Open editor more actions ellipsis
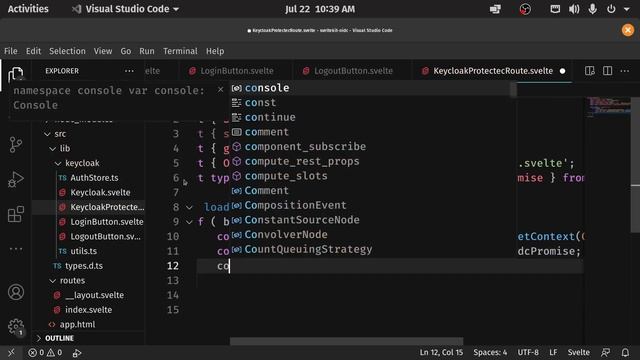The image size is (640, 360). point(624,71)
